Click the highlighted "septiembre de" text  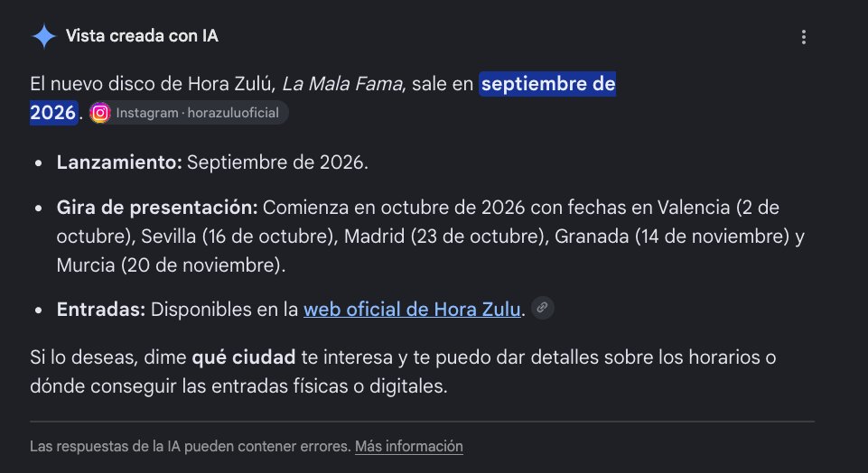pyautogui.click(x=547, y=84)
